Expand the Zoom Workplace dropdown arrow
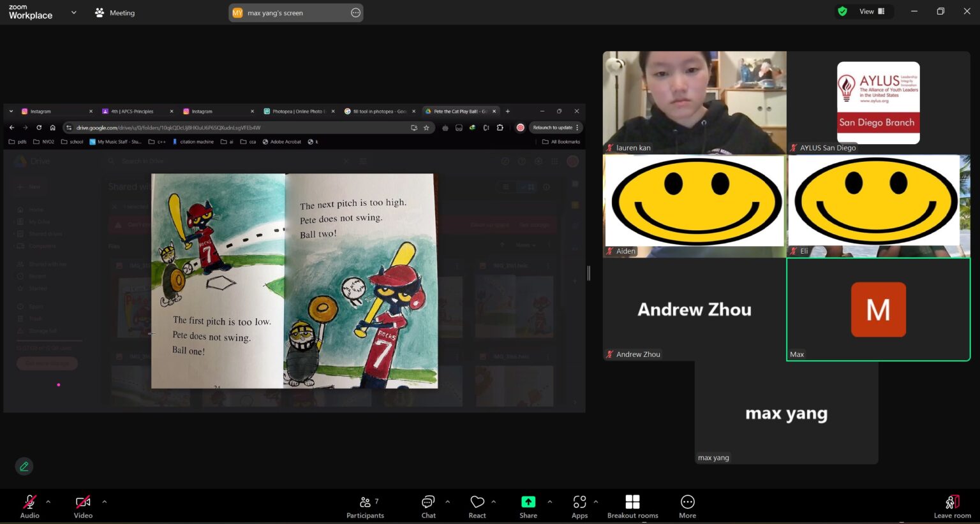 pos(73,12)
